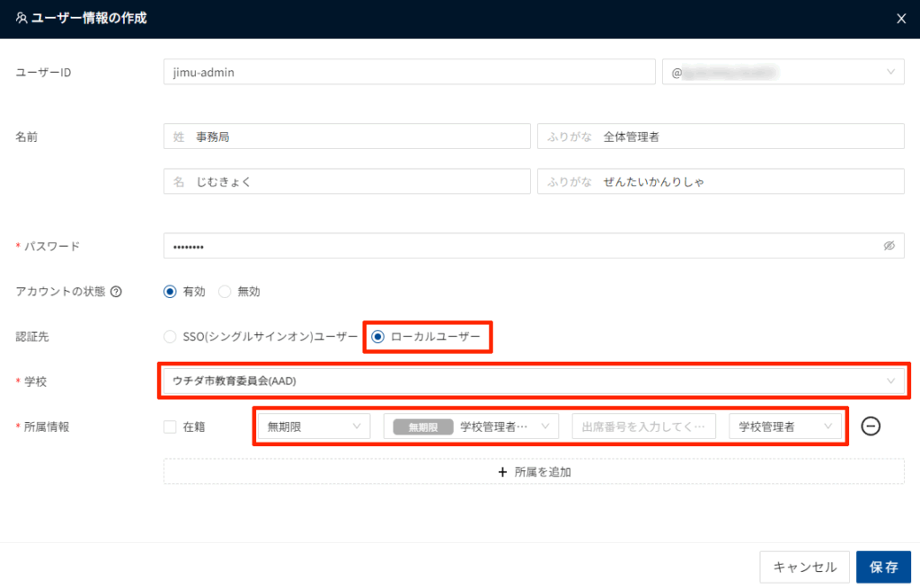Click the ユーザー情報の作成 title text
Image resolution: width=920 pixels, height=588 pixels.
[89, 18]
